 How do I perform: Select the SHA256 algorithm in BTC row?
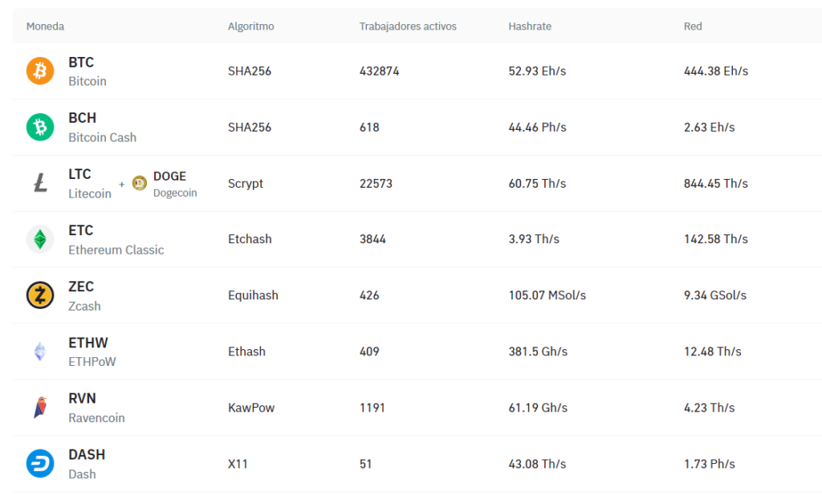click(250, 71)
